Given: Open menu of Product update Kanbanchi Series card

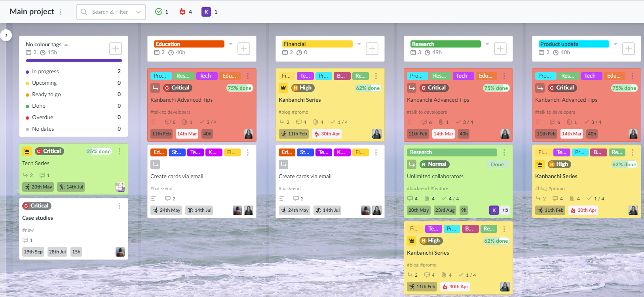Looking at the screenshot, I should point(633,152).
